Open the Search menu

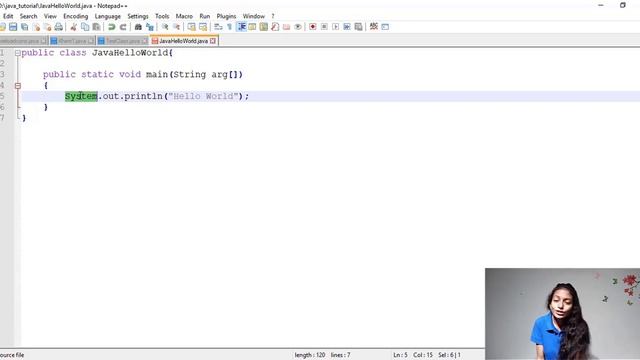coord(29,16)
